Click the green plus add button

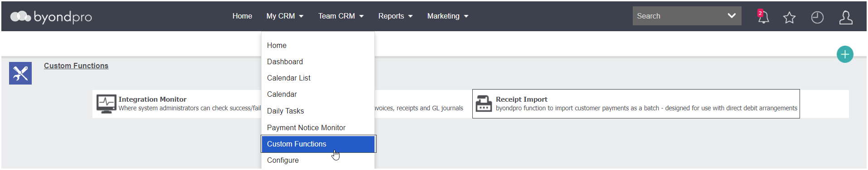tap(845, 54)
